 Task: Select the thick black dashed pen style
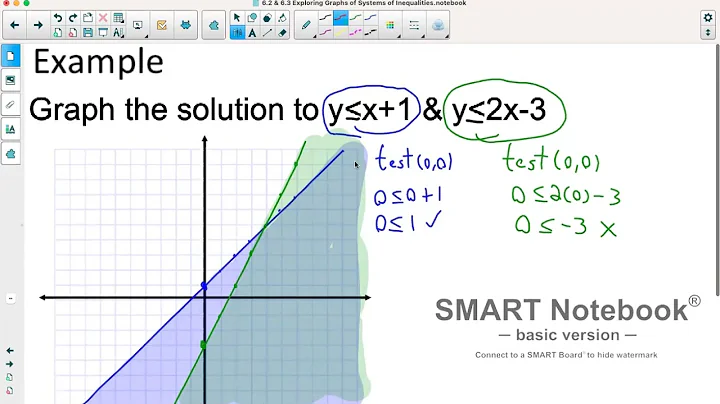coord(371,33)
